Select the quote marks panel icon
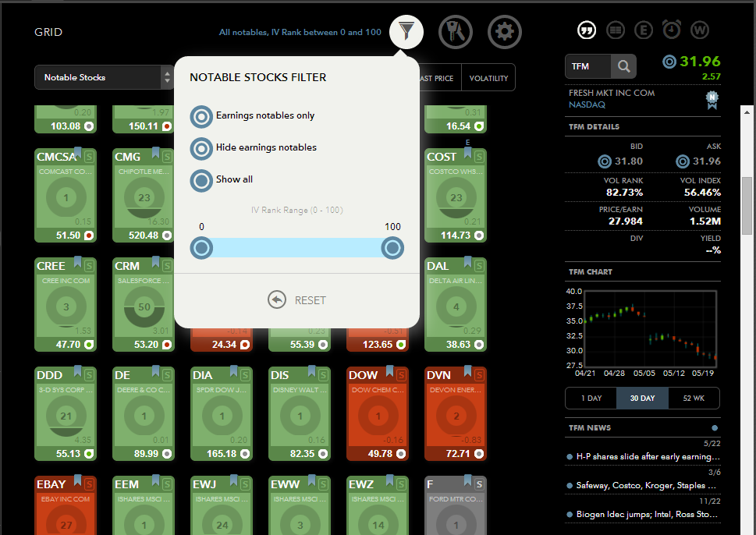 click(587, 30)
